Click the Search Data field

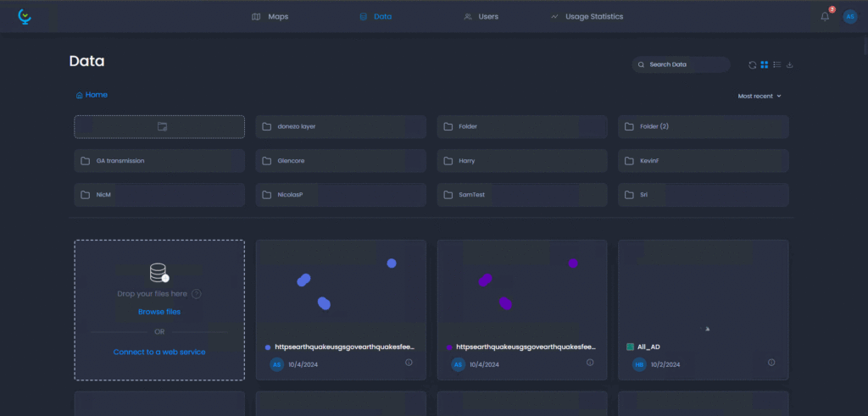click(681, 64)
